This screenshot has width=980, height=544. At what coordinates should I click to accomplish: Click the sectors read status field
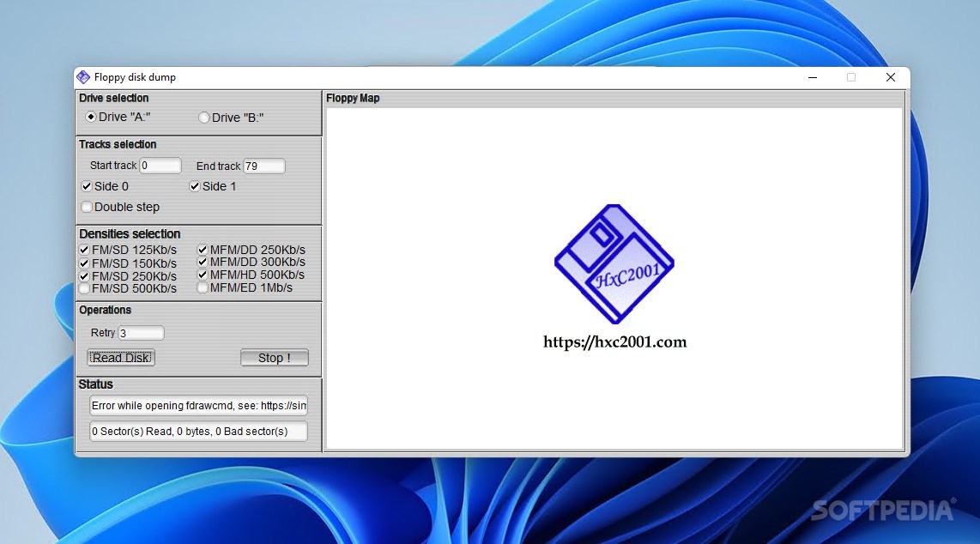coord(198,432)
